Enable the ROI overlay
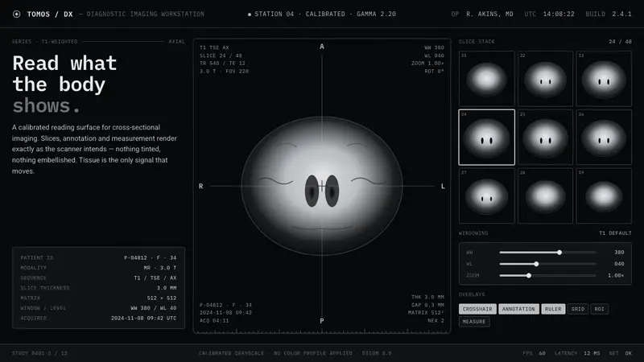This screenshot has width=644, height=362. (x=599, y=309)
